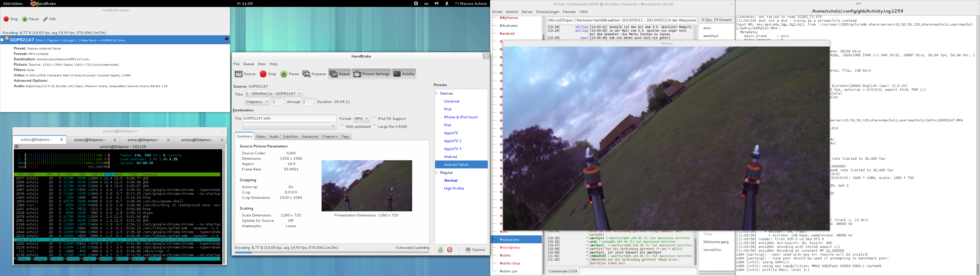Stop encoding in HandBrake main toolbar

pos(268,74)
